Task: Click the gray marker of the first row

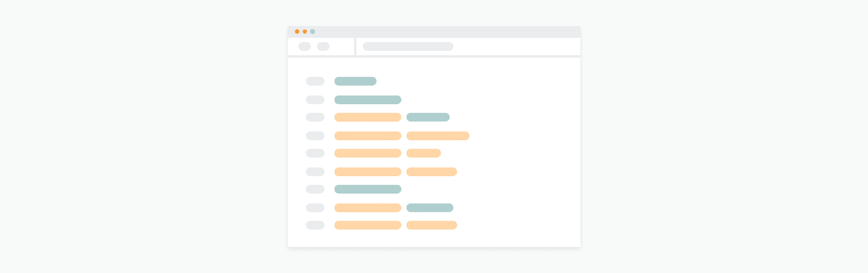Action: pos(315,81)
